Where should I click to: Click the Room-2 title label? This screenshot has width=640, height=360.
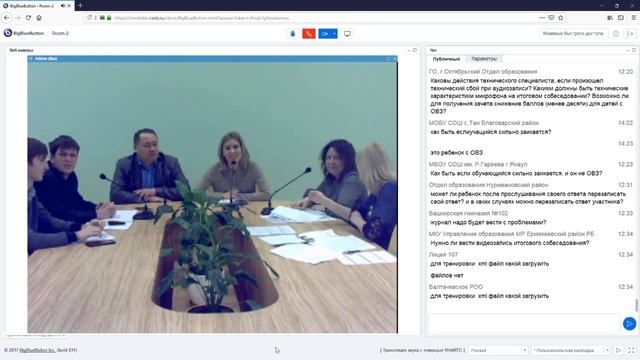click(60, 33)
